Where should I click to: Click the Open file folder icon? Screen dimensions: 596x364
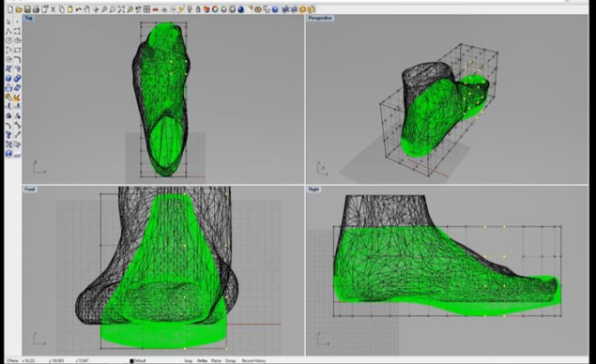[x=19, y=9]
